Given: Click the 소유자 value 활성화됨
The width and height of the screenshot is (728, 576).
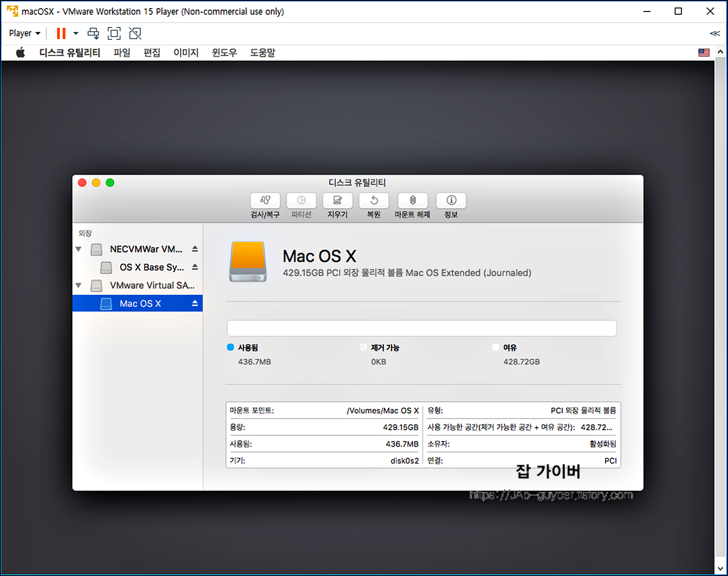Looking at the screenshot, I should point(603,444).
